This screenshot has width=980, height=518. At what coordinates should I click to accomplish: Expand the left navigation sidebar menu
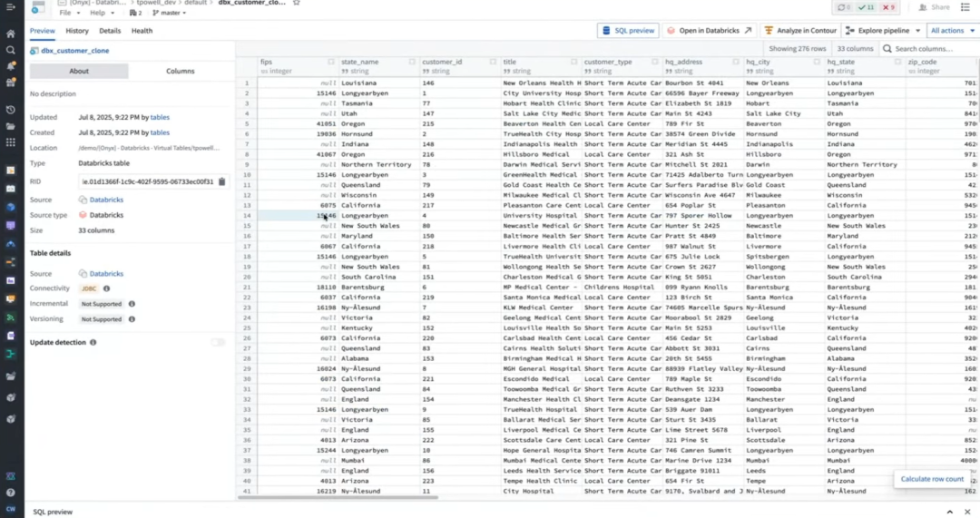click(11, 7)
